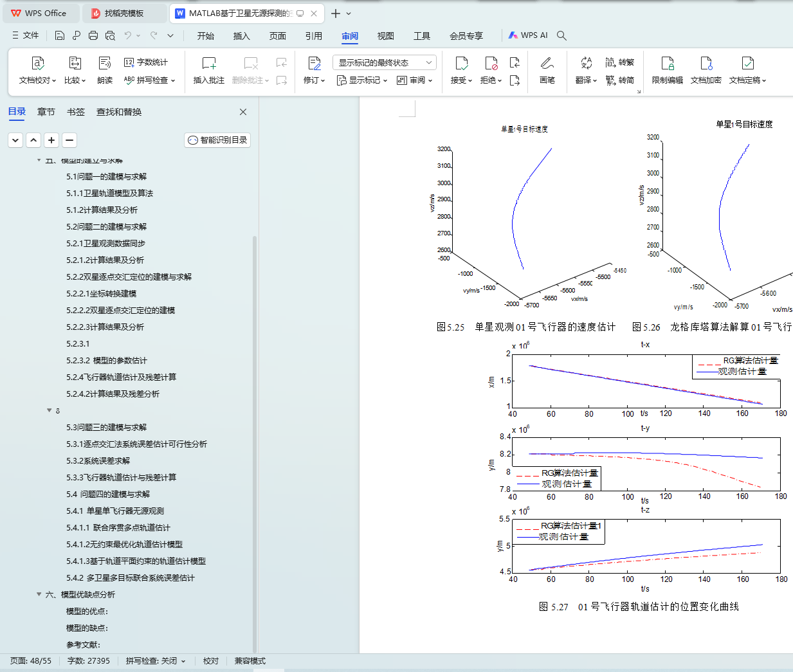Screen dimensions: 793x672
Task: Switch to the 会员专享 ribbon tab
Action: point(466,36)
